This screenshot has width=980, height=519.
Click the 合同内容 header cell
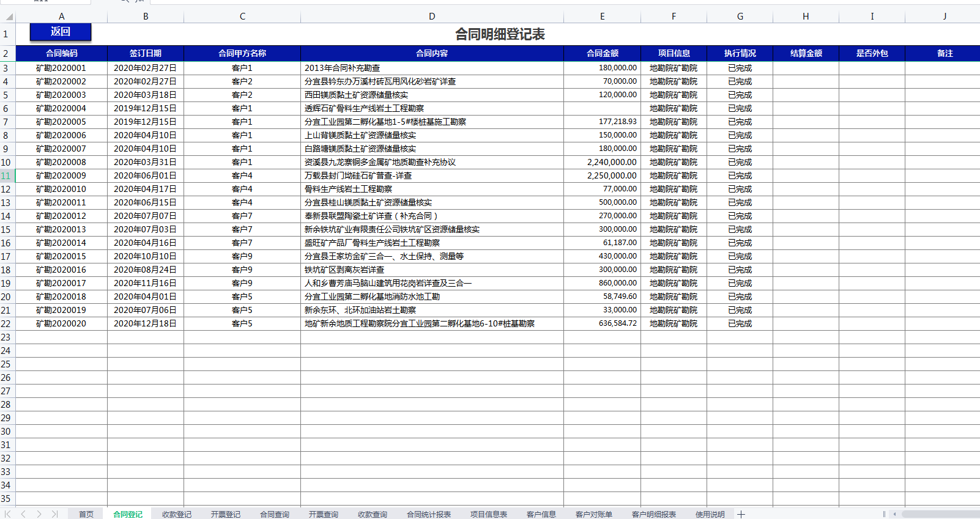click(x=432, y=53)
